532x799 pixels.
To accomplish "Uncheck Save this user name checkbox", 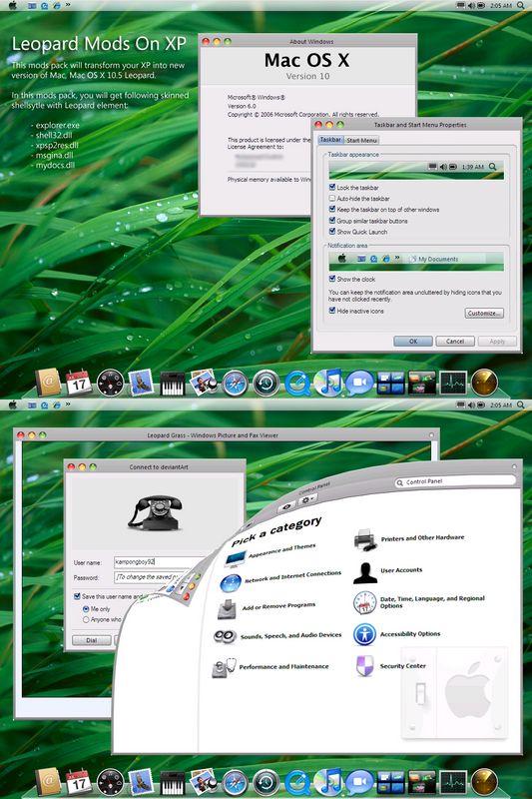I will (x=78, y=595).
